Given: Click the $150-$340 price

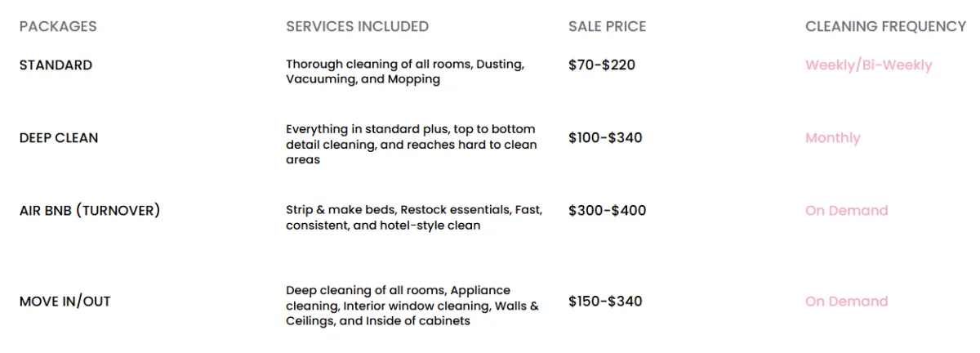Looking at the screenshot, I should [605, 301].
